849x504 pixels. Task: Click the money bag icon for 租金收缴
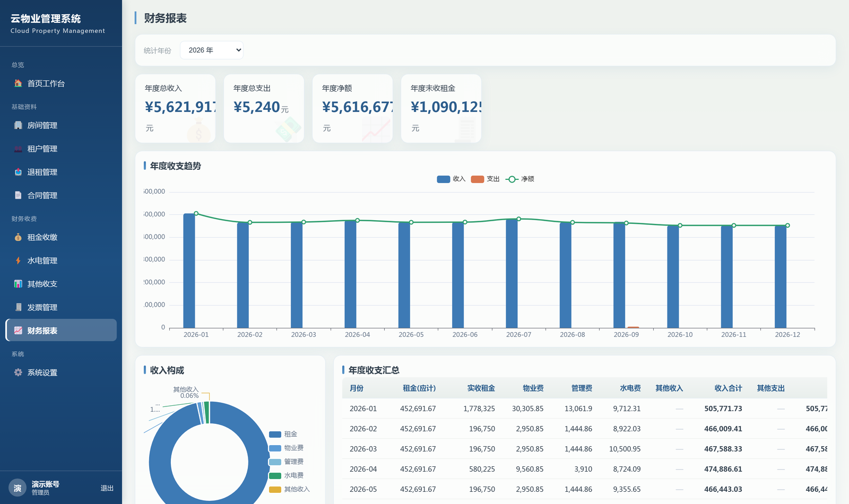pos(18,237)
